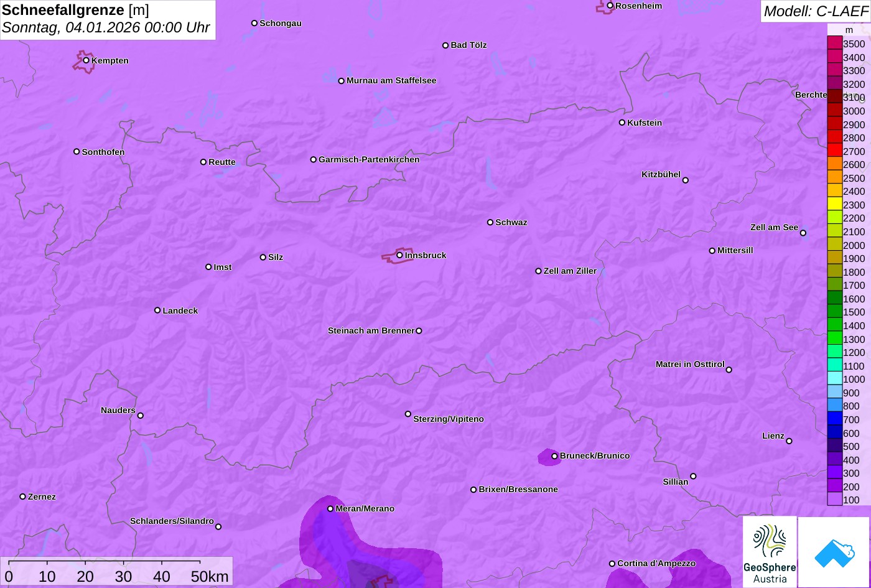Viewport: 871px width, 588px height.
Task: Click the Bad Tölz label
Action: (468, 45)
